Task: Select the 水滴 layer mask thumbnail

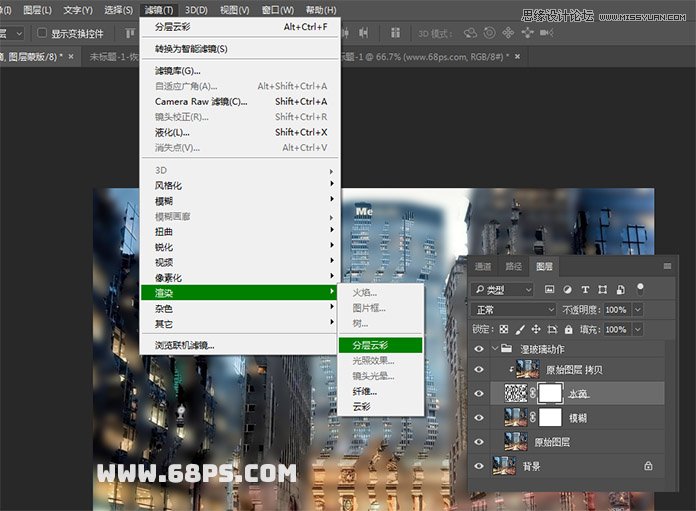Action: click(550, 393)
